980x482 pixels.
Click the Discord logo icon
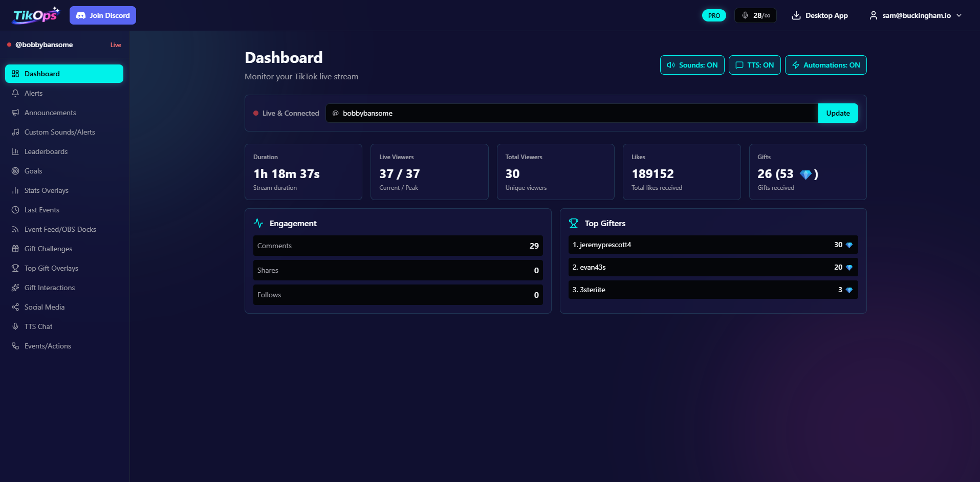(81, 15)
